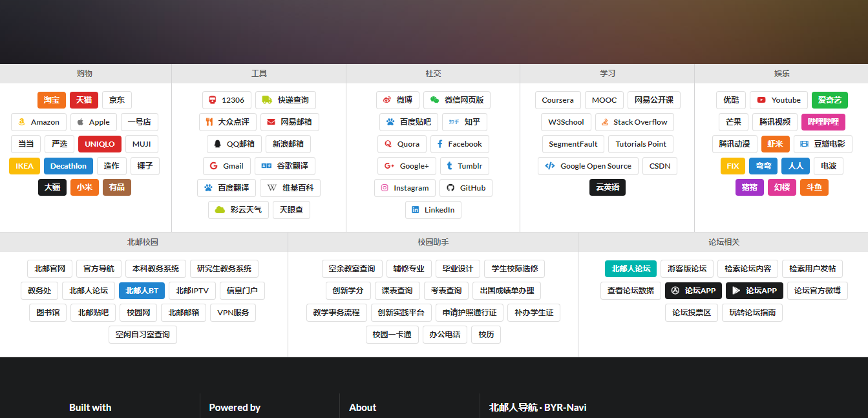This screenshot has width=868, height=418.
Task: Open Gmail link
Action: (x=227, y=166)
